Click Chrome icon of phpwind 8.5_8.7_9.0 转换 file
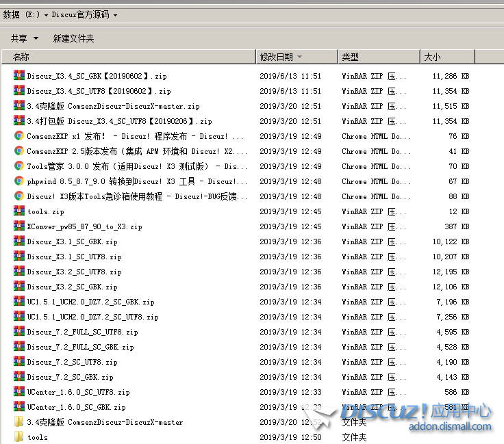Viewport: 504px width, 444px height. 19,181
